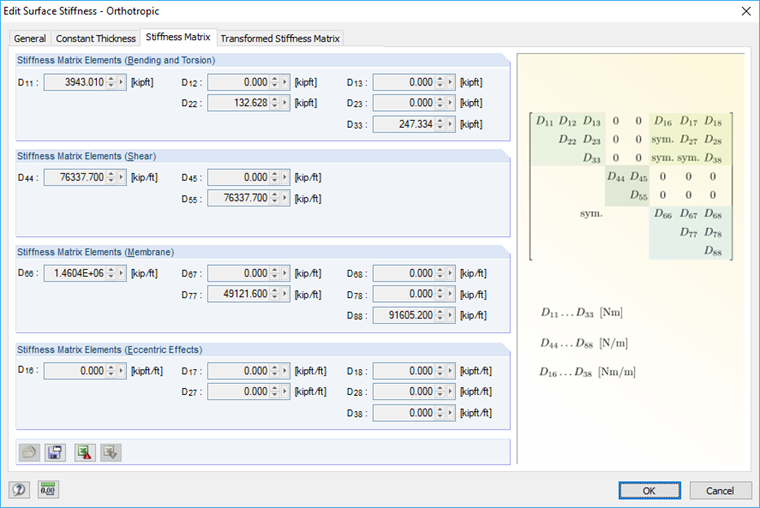Open the D45 field arrow menu
The height and width of the screenshot is (508, 760).
pyautogui.click(x=285, y=177)
